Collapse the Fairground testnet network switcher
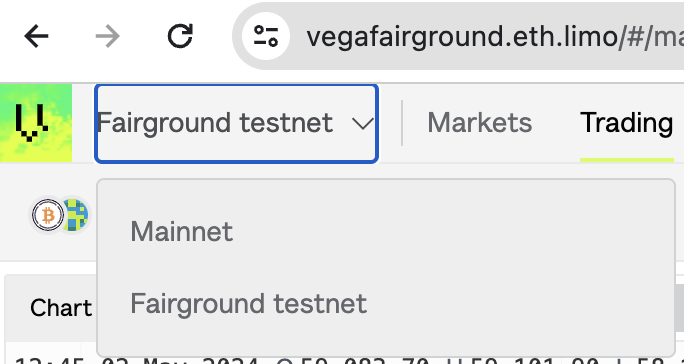Screen dimensions: 684x364 (236, 124)
